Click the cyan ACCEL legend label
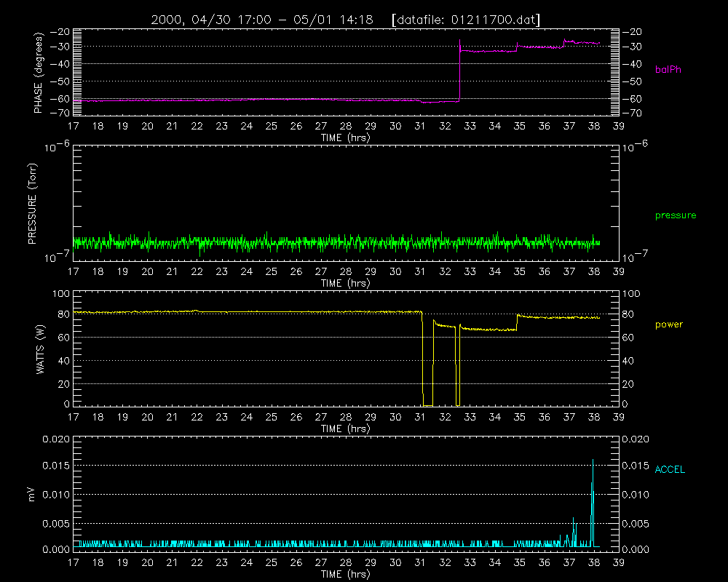The image size is (728, 582). pos(670,470)
